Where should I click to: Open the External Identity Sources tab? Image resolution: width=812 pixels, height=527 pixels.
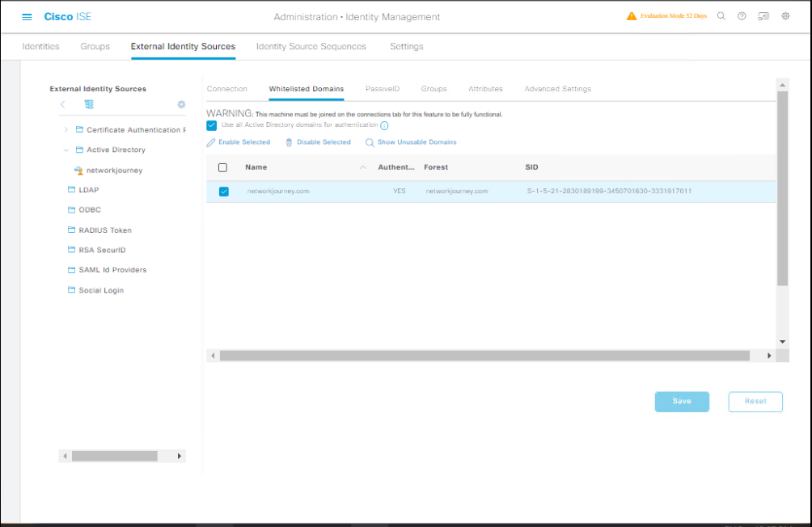183,47
